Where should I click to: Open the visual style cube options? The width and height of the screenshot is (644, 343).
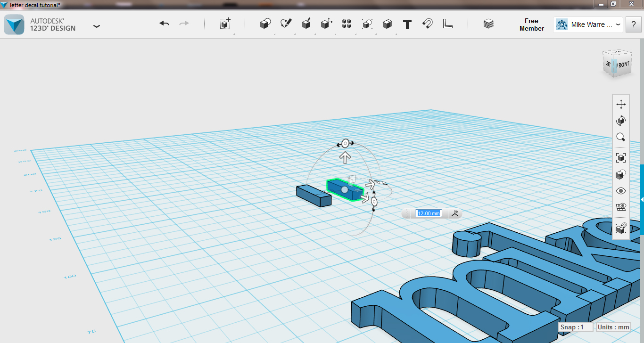[621, 174]
